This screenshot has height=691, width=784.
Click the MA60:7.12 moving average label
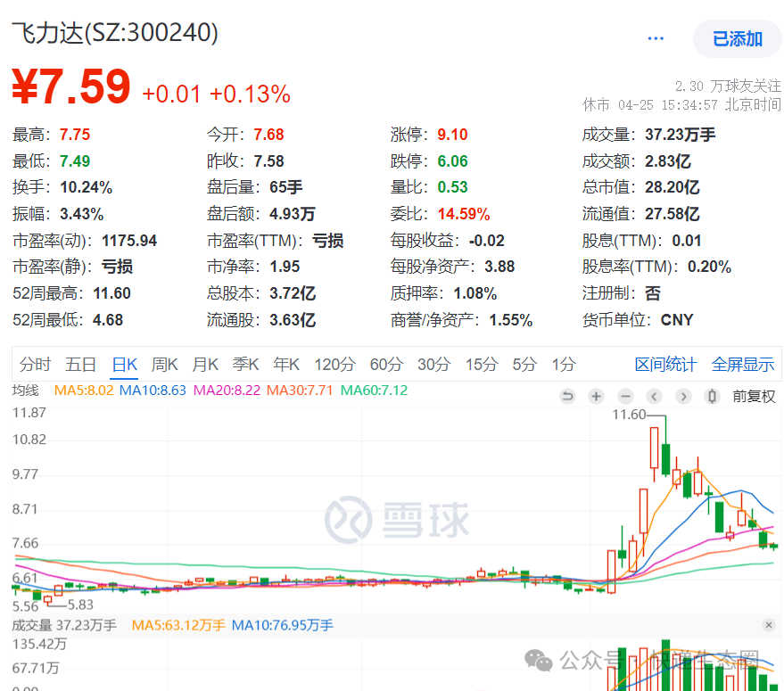[374, 390]
